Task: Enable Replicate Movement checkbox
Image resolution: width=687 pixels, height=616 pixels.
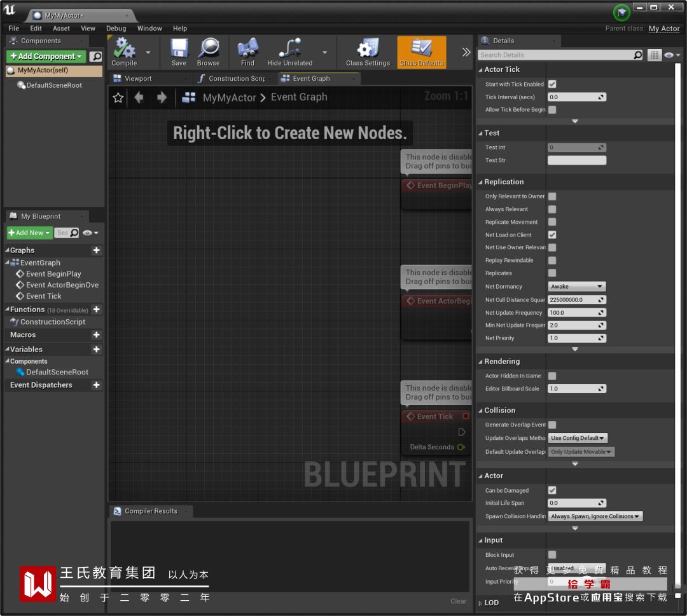Action: [552, 222]
